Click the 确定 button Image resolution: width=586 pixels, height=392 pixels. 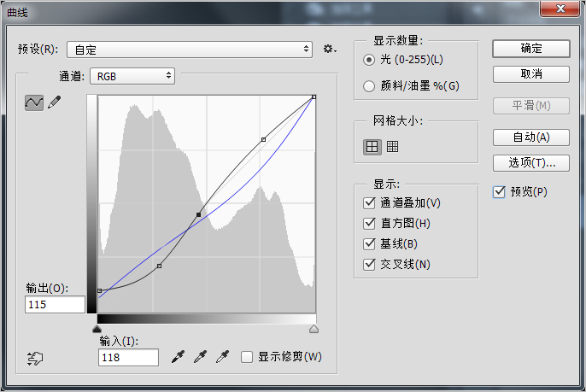point(531,49)
